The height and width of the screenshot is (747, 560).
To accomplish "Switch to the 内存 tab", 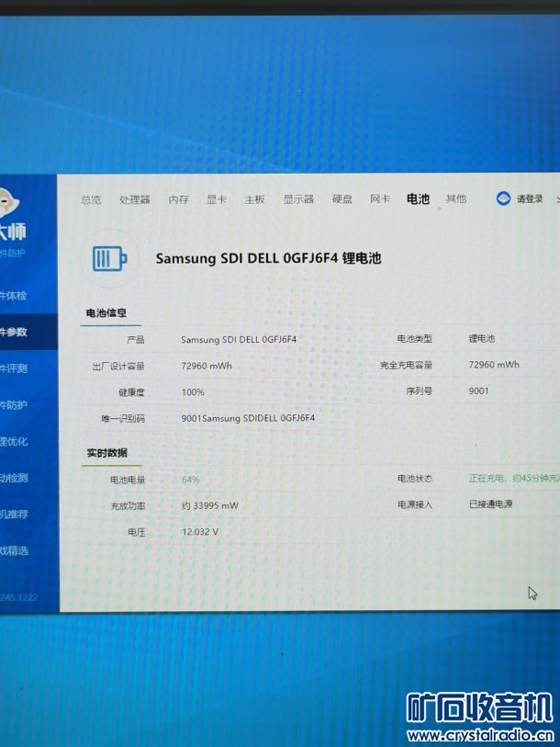I will point(179,199).
